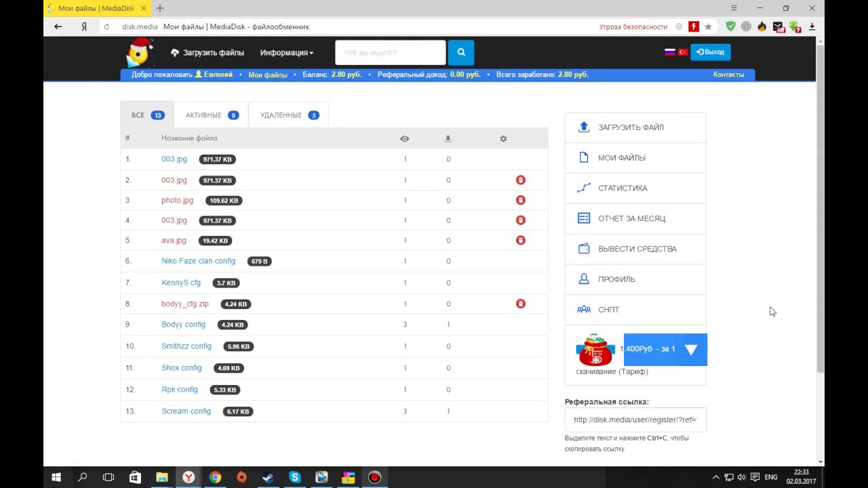Click the browser vertical scrollbar
The width and height of the screenshot is (868, 488).
(x=821, y=203)
